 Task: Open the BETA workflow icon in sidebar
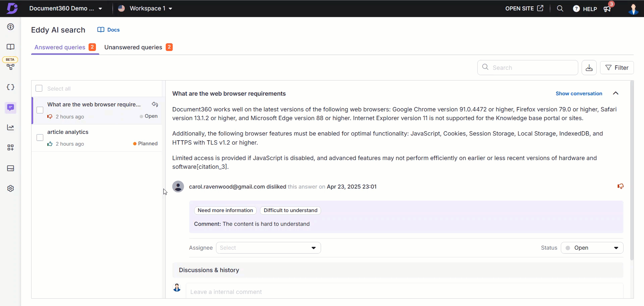point(11,67)
